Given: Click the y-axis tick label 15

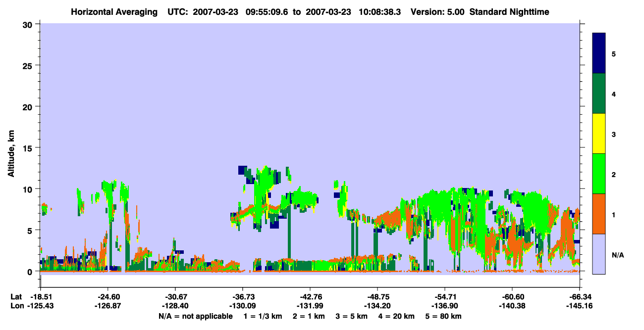Looking at the screenshot, I should (29, 148).
